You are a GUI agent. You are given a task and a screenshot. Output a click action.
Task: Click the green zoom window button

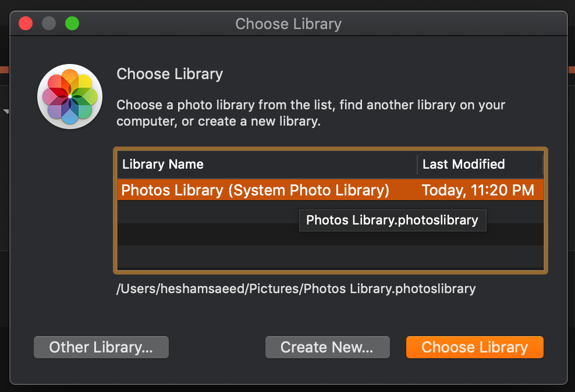(x=72, y=24)
